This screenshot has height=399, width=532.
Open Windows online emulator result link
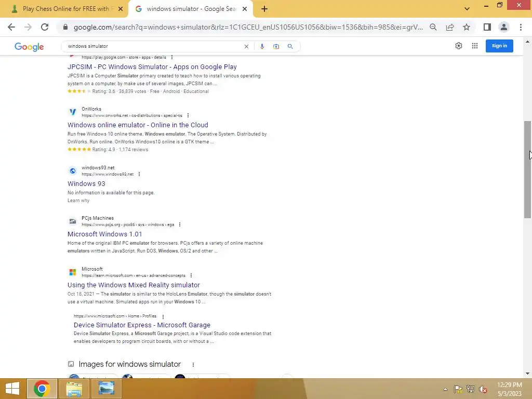138,125
